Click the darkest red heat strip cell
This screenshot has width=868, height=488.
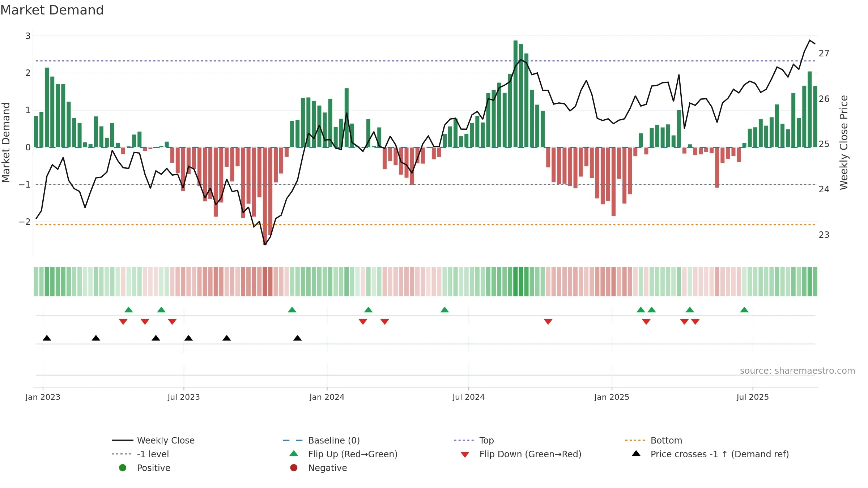point(265,282)
